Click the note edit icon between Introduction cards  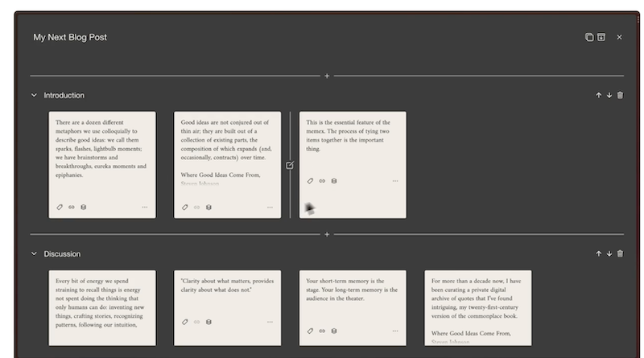(290, 165)
